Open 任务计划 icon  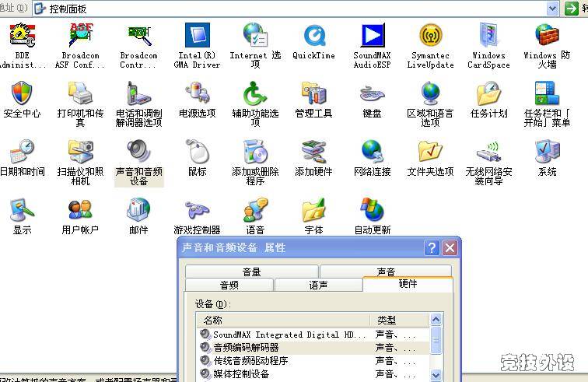[x=488, y=93]
